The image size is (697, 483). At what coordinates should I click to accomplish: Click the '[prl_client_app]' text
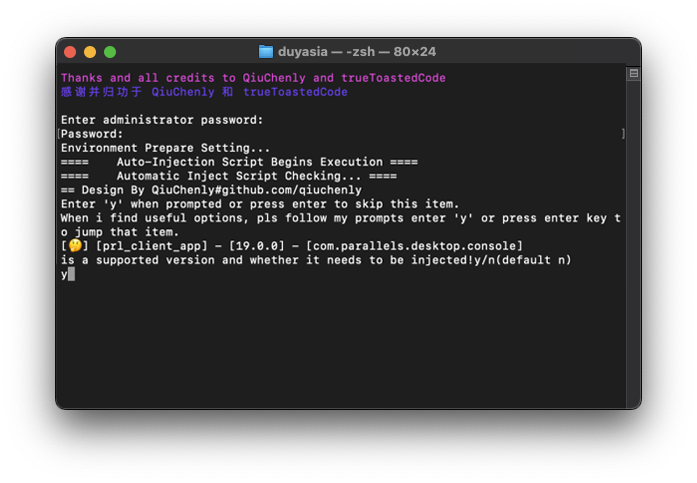152,246
